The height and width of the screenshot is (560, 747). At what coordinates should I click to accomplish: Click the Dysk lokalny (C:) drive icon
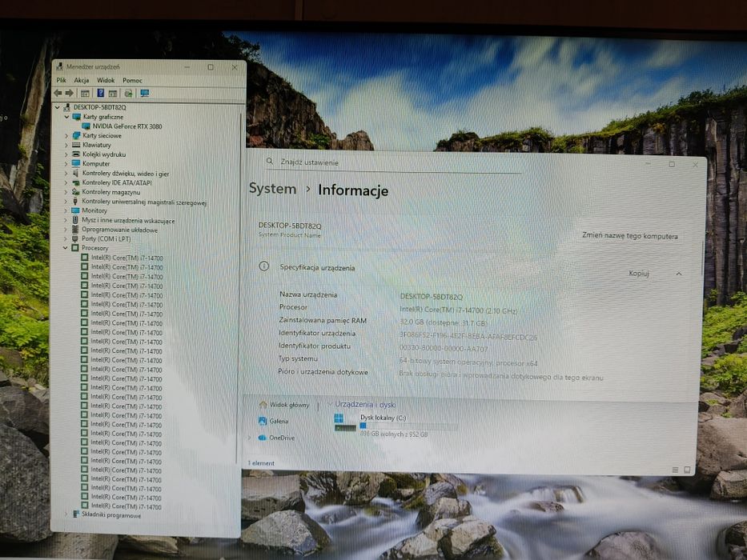pyautogui.click(x=345, y=423)
